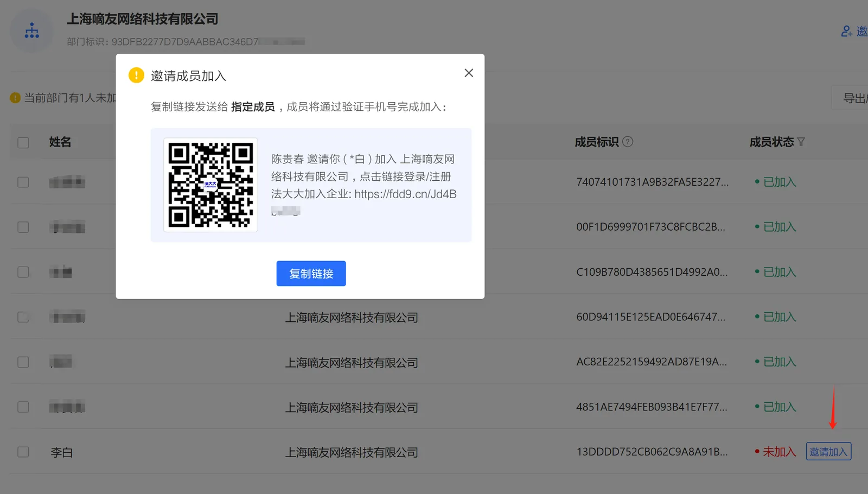This screenshot has height=494, width=868.
Task: Click the 邀请成员加入 dialog title
Action: point(188,76)
